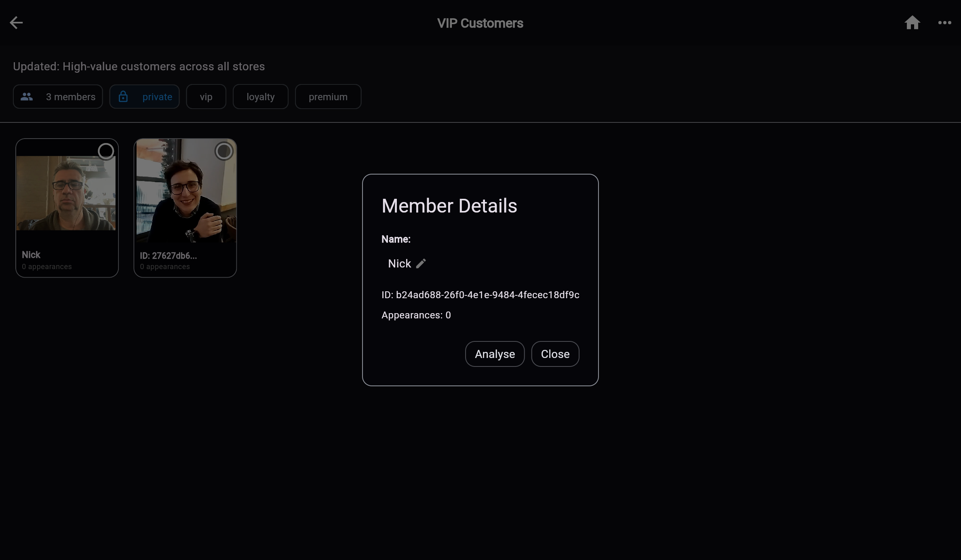Screen dimensions: 961x560
Task: Click the lock icon on the private badge
Action: pyautogui.click(x=124, y=97)
